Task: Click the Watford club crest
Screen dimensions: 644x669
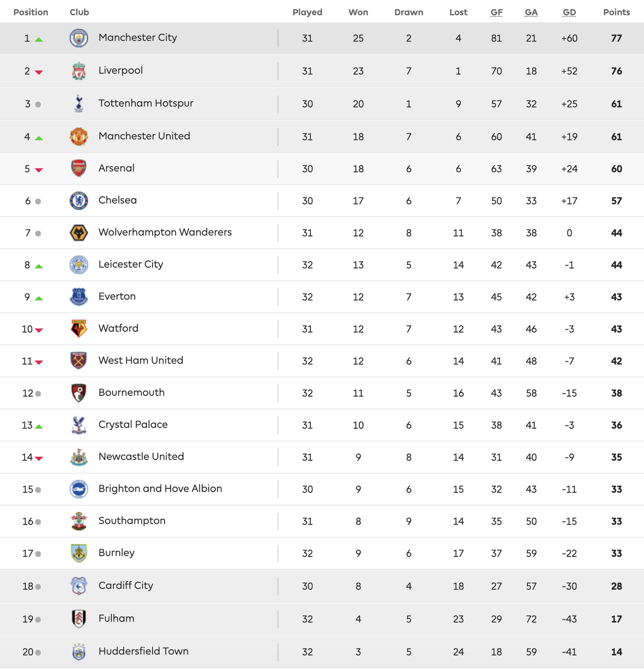Action: [x=79, y=329]
